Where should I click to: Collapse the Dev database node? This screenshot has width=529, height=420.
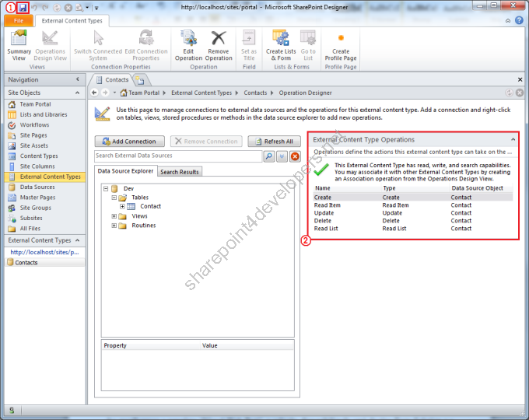point(106,188)
